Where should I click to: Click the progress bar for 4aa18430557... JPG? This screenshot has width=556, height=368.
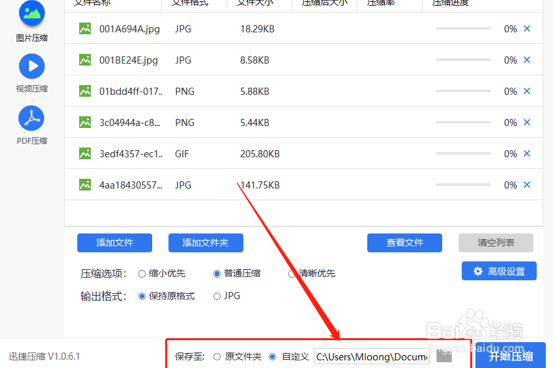(x=463, y=184)
